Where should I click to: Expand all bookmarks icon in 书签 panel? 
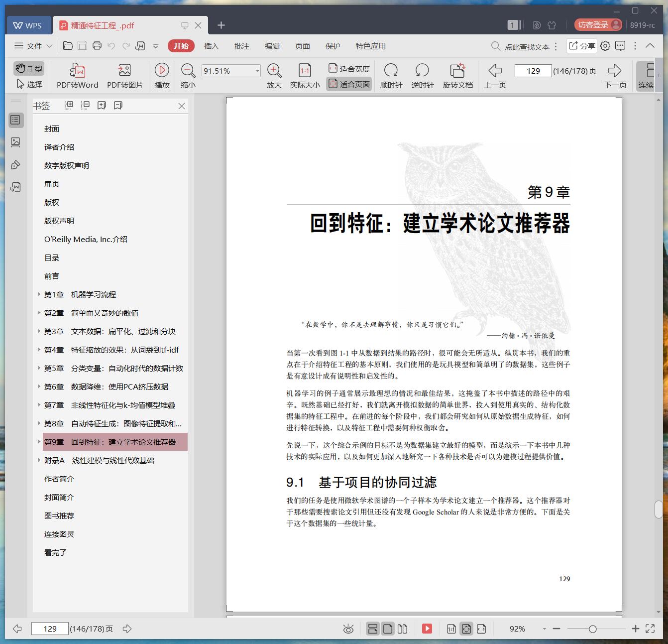69,105
